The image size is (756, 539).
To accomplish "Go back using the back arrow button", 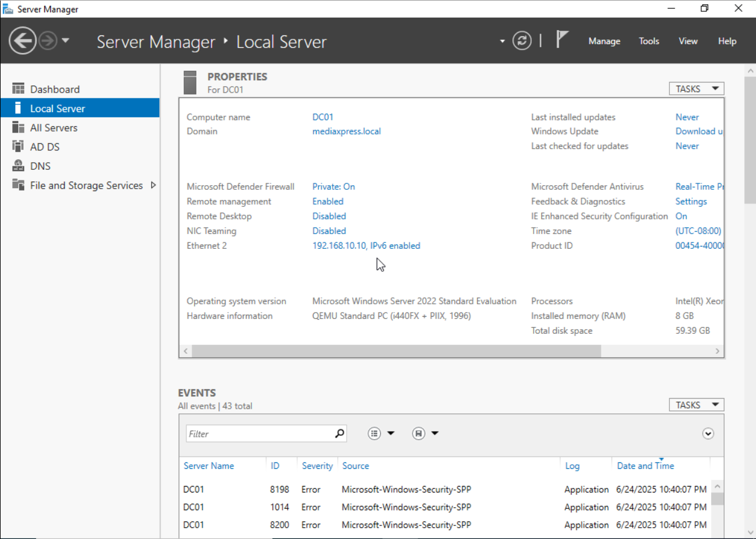I will click(22, 41).
